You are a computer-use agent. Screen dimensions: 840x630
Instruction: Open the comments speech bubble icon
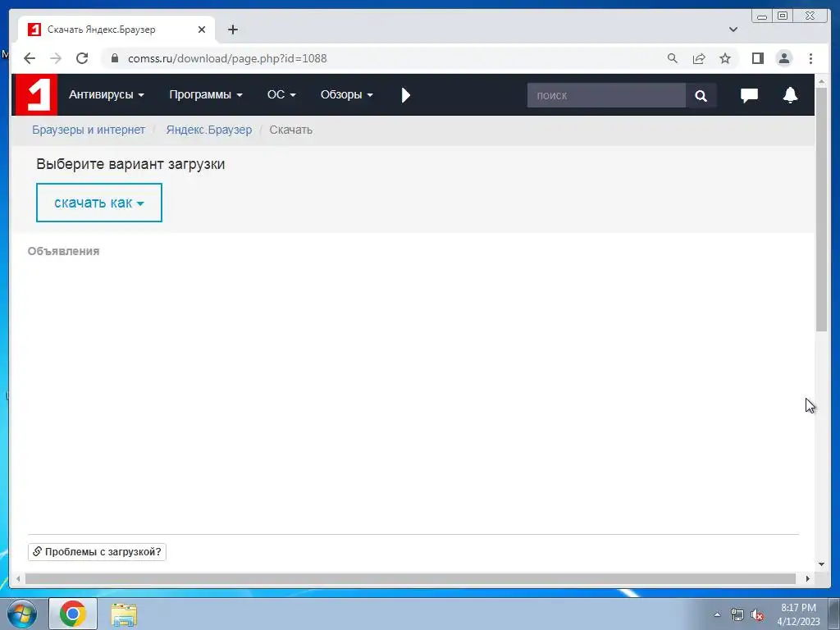tap(749, 95)
